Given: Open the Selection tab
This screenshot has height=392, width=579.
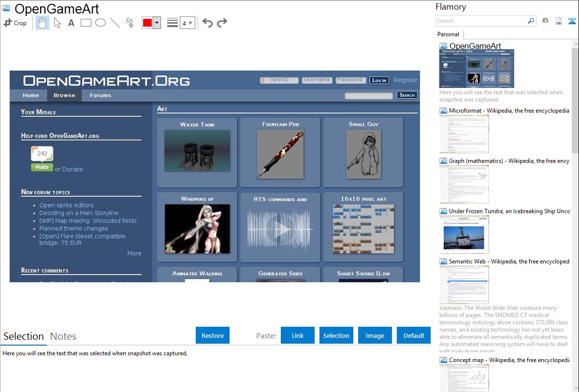Looking at the screenshot, I should coord(24,336).
